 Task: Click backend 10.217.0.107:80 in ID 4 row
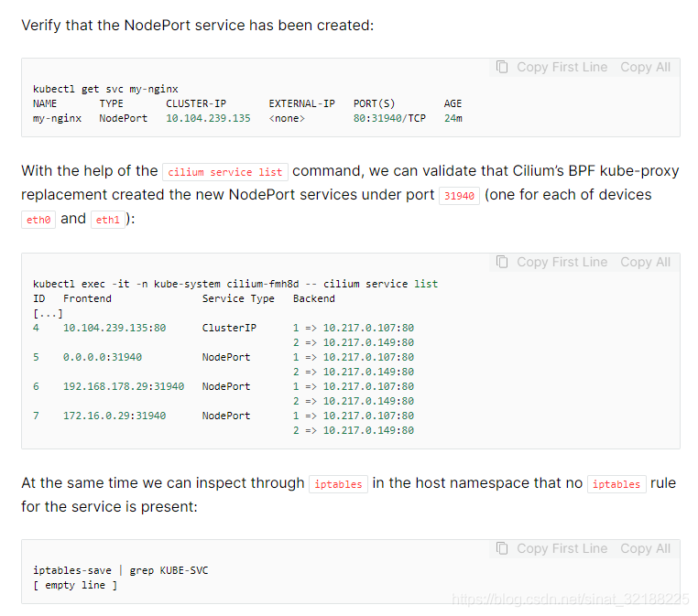368,328
